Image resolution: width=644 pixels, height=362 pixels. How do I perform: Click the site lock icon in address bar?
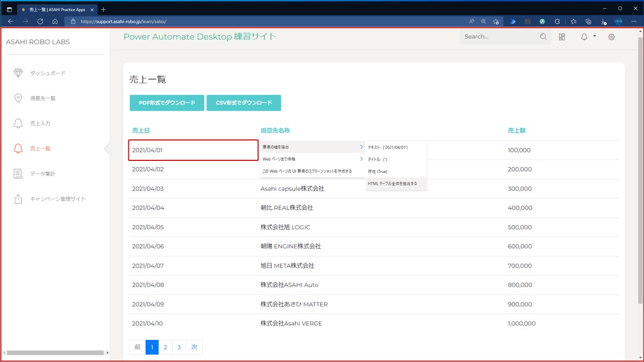(73, 22)
